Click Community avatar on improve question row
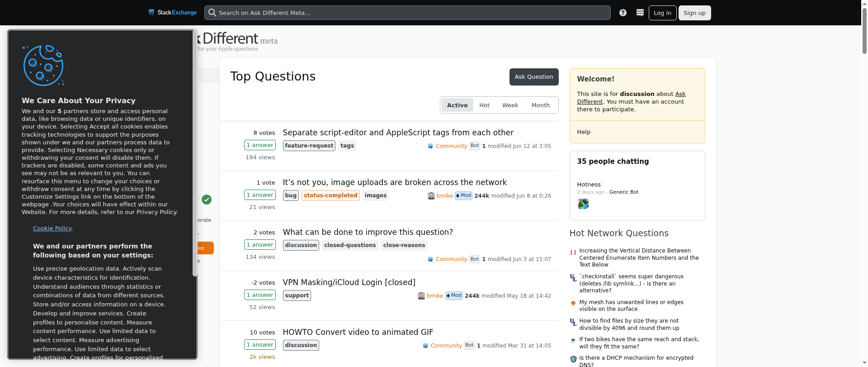 (430, 259)
